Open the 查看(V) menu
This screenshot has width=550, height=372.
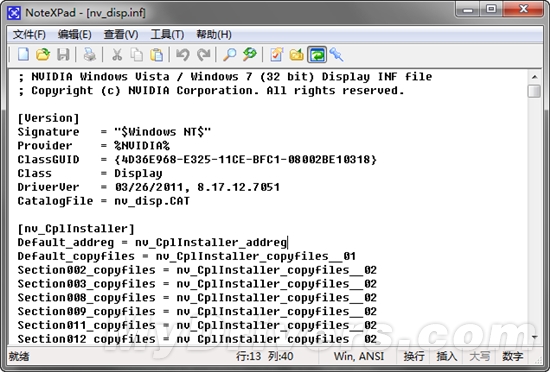121,35
